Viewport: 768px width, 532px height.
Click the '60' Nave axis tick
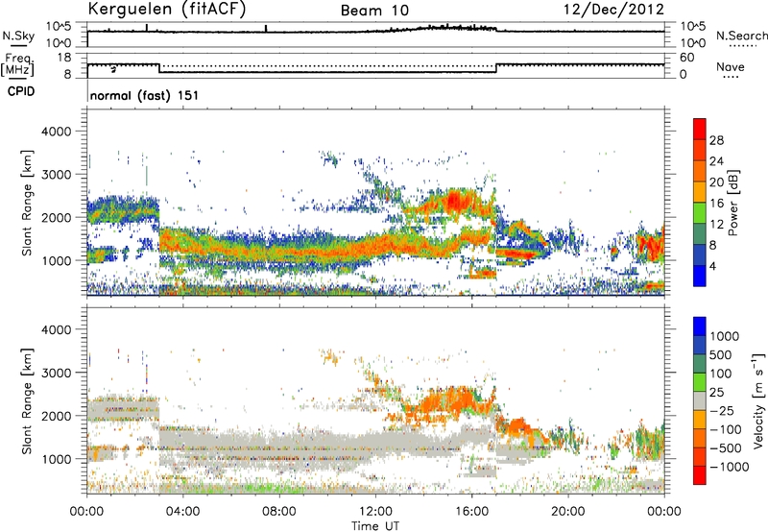tap(686, 58)
